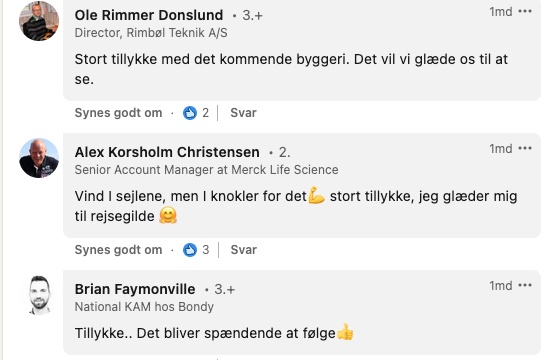Like Ole Rimmer Donslund's comment via Synes godt om
The height and width of the screenshot is (360, 557).
click(x=118, y=113)
